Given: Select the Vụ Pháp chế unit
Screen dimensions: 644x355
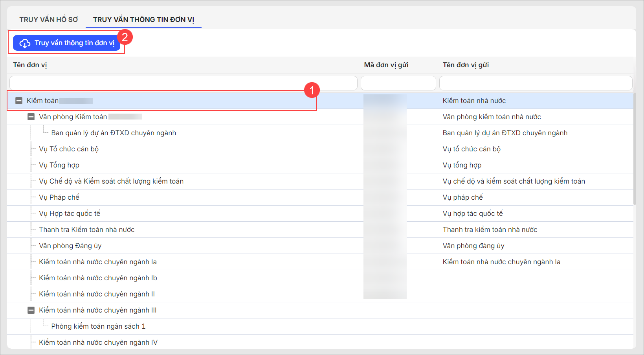Looking at the screenshot, I should [59, 198].
